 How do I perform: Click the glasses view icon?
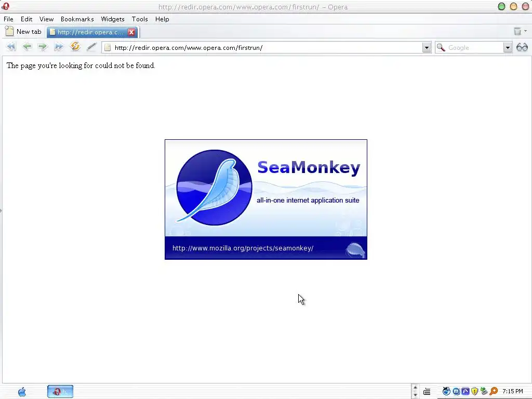[x=522, y=47]
